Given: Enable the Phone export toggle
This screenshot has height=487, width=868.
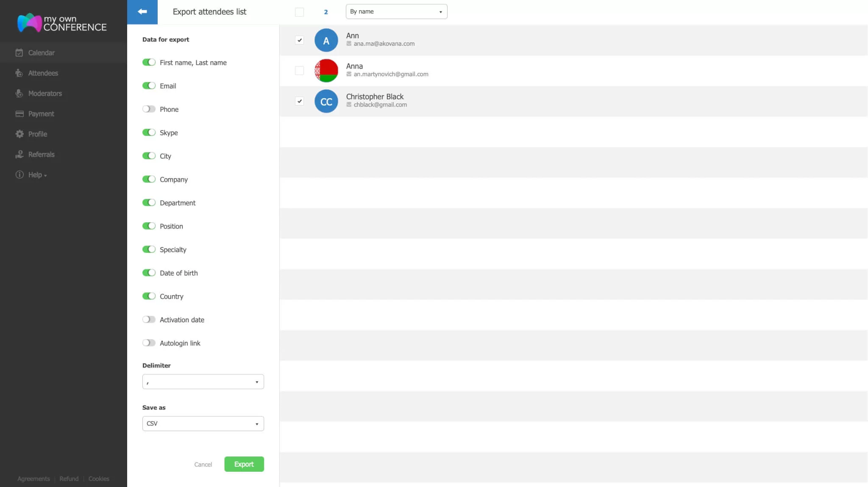Looking at the screenshot, I should pyautogui.click(x=149, y=109).
